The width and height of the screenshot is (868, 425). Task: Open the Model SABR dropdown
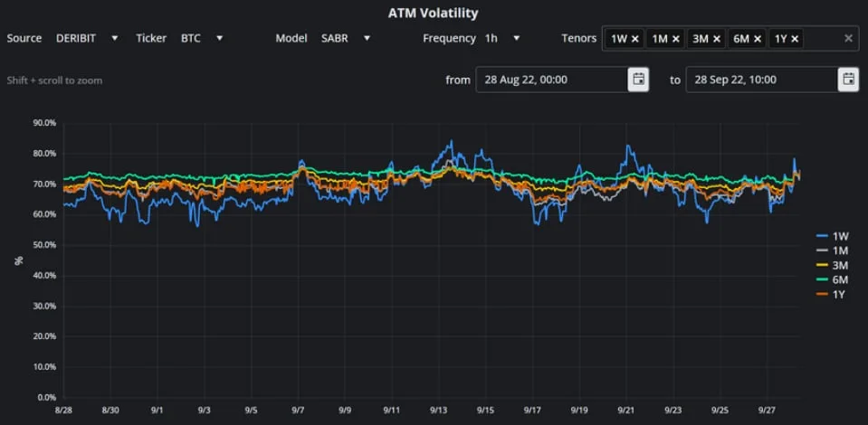click(346, 38)
